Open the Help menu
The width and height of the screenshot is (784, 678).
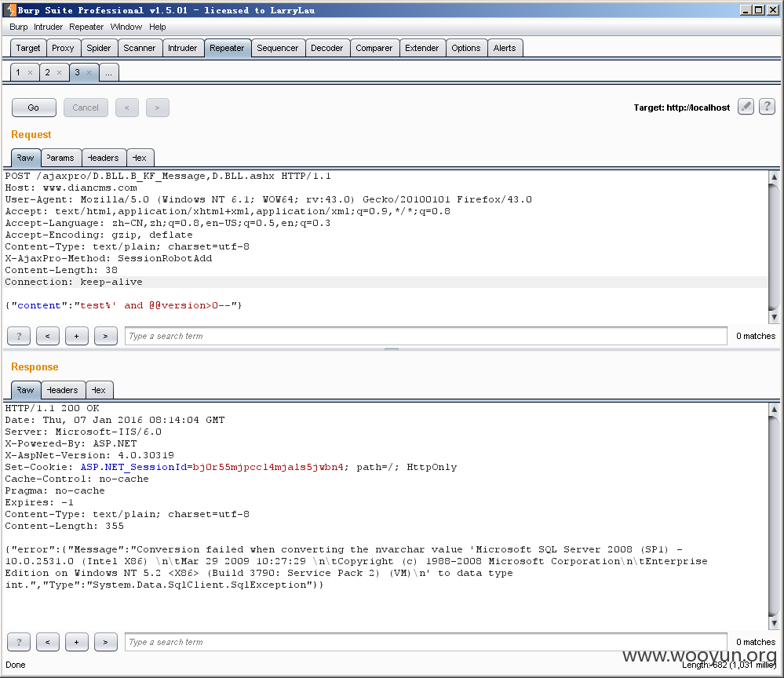(x=157, y=27)
